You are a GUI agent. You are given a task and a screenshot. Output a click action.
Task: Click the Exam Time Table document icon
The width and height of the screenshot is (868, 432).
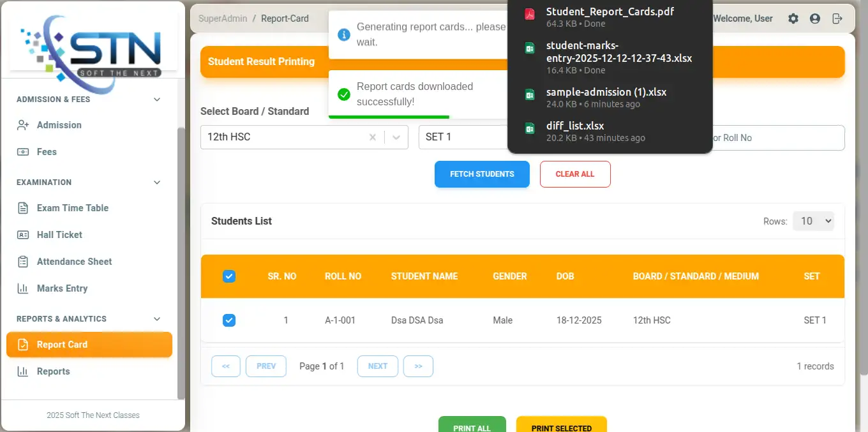pyautogui.click(x=23, y=208)
